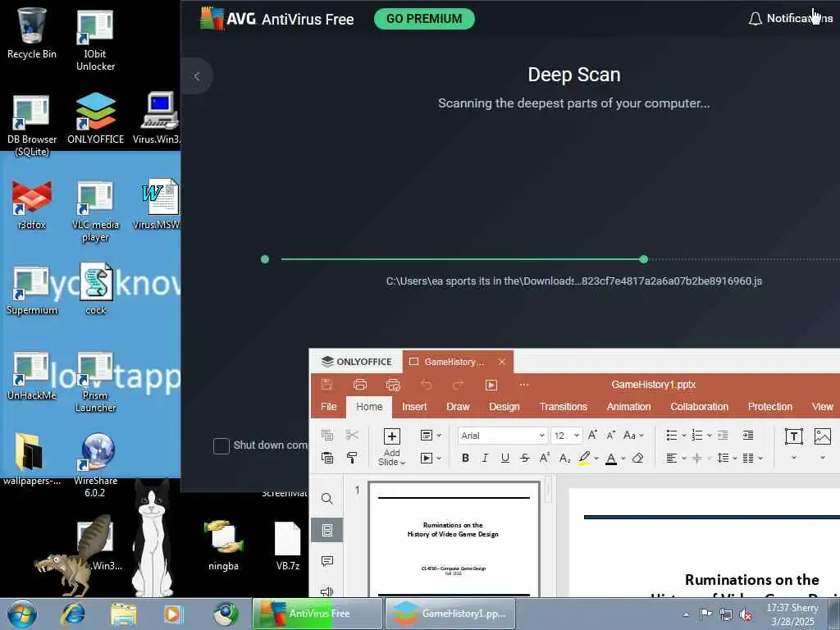The image size is (840, 630).
Task: Click the Windows Start orb
Action: pyautogui.click(x=22, y=614)
